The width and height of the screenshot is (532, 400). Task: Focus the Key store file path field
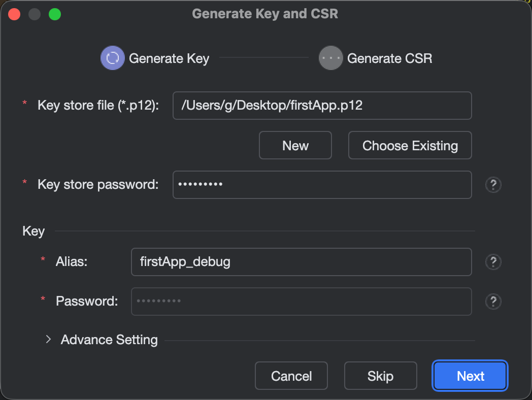(x=322, y=106)
